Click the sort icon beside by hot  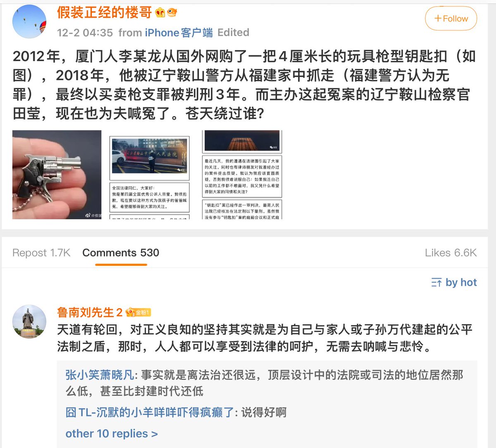(x=436, y=282)
